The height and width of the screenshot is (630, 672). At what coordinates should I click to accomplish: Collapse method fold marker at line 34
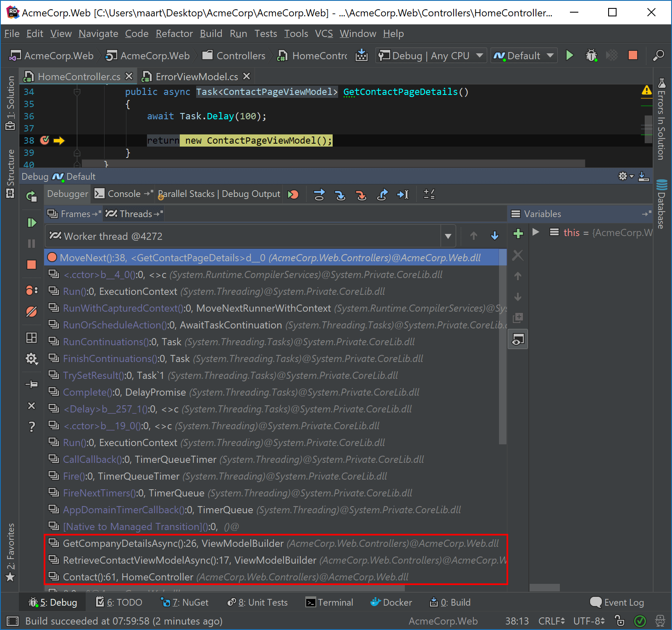click(77, 92)
